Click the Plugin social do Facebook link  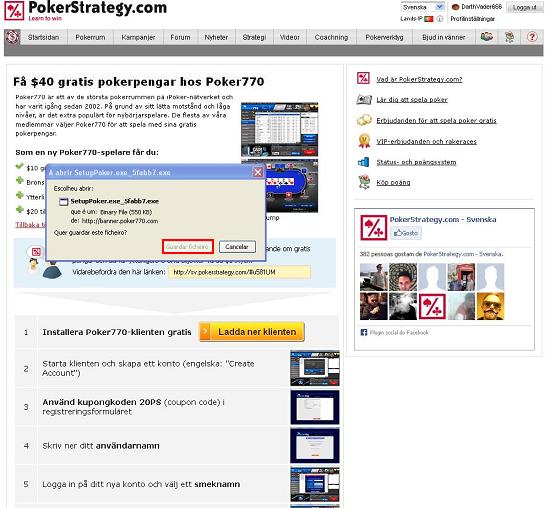pyautogui.click(x=399, y=332)
